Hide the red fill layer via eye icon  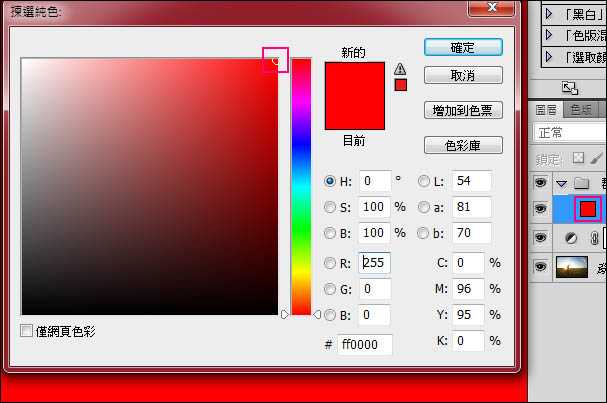click(540, 209)
